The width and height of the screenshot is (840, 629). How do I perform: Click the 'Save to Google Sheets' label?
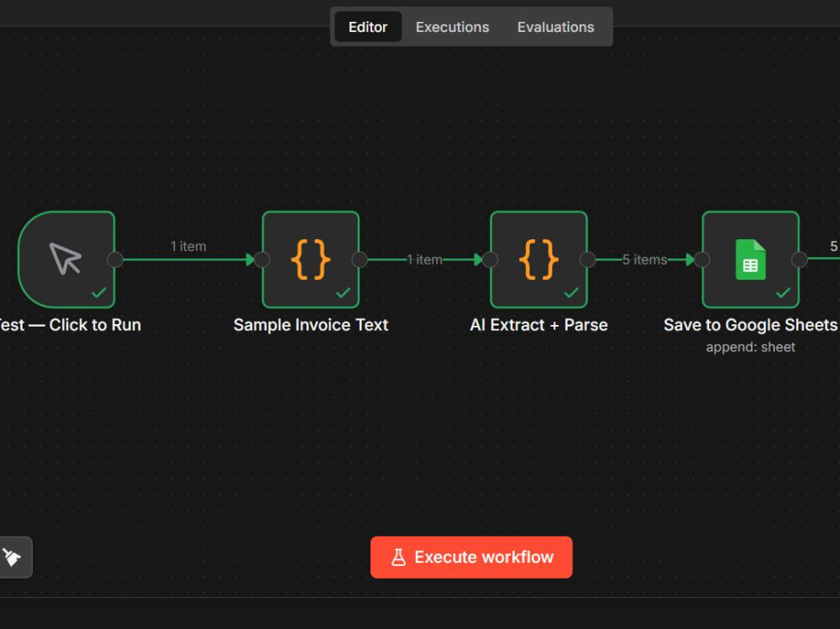point(750,325)
